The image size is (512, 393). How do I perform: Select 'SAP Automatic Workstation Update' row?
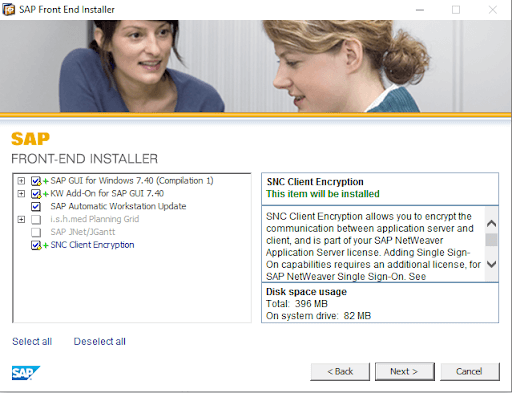tap(118, 206)
